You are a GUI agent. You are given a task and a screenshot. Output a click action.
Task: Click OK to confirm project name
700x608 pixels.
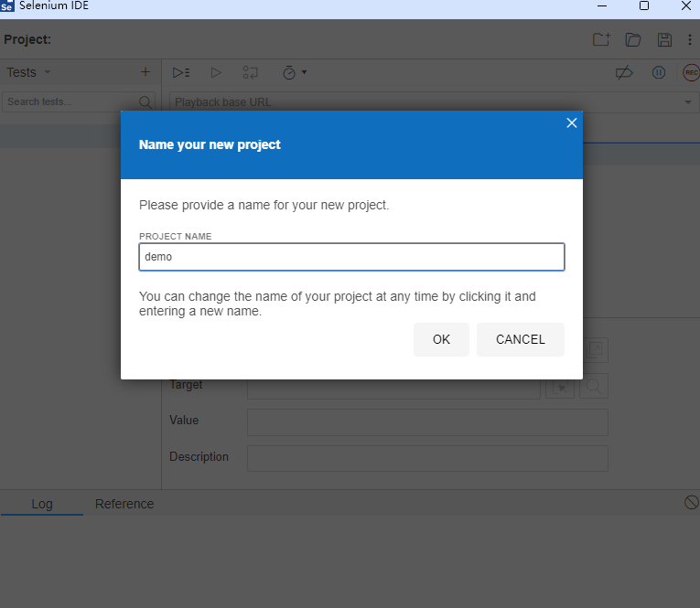pyautogui.click(x=441, y=339)
